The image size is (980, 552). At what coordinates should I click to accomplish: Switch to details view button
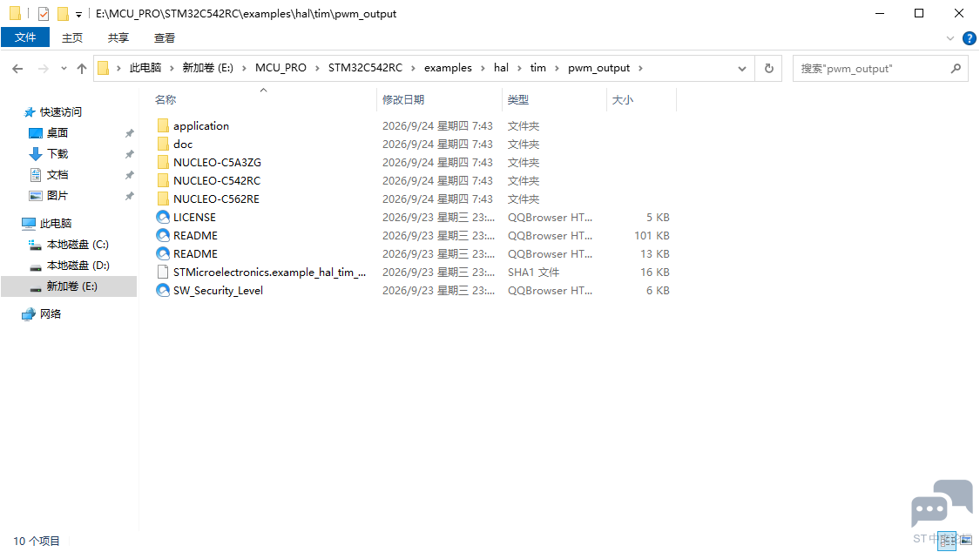coord(948,540)
